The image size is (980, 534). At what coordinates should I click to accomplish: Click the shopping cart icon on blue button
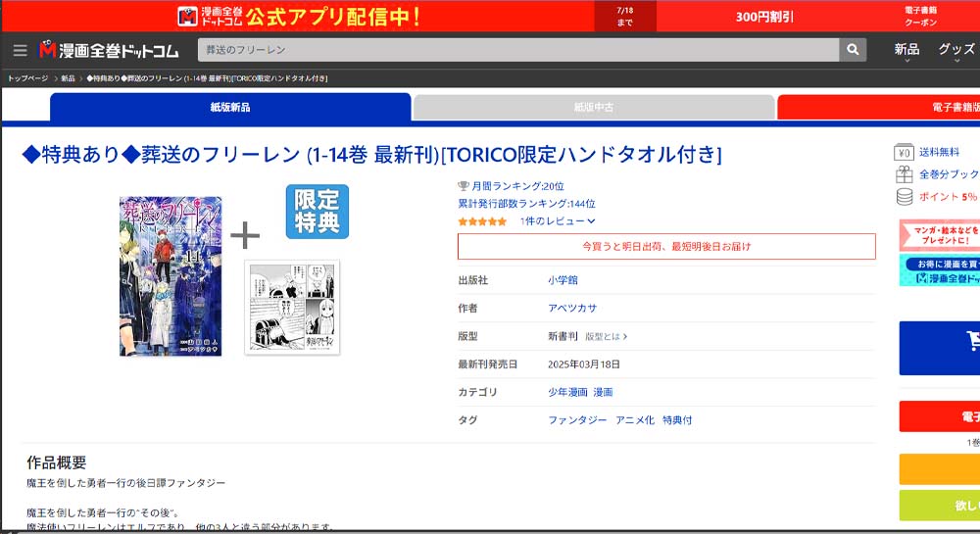(x=973, y=340)
